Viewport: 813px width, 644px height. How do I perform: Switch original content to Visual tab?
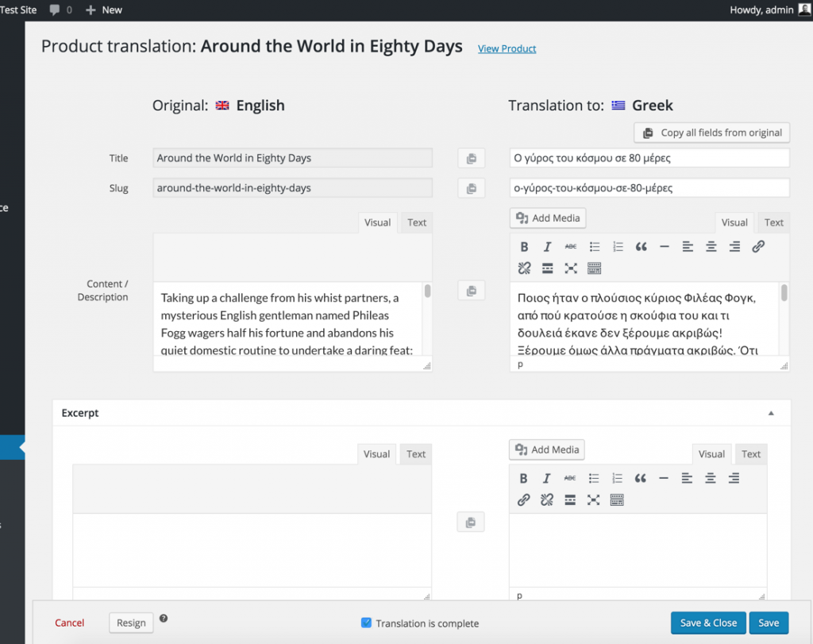pos(377,222)
